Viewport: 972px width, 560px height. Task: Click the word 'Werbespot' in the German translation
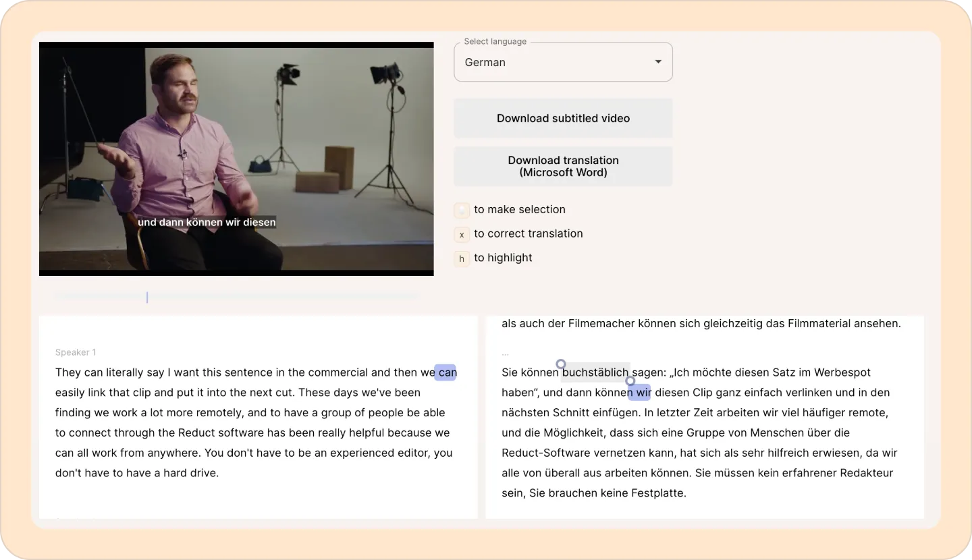(842, 372)
